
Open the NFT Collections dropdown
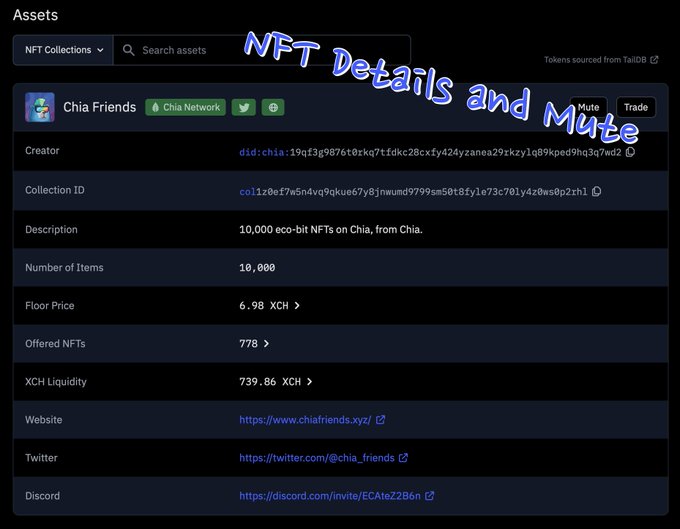tap(63, 50)
